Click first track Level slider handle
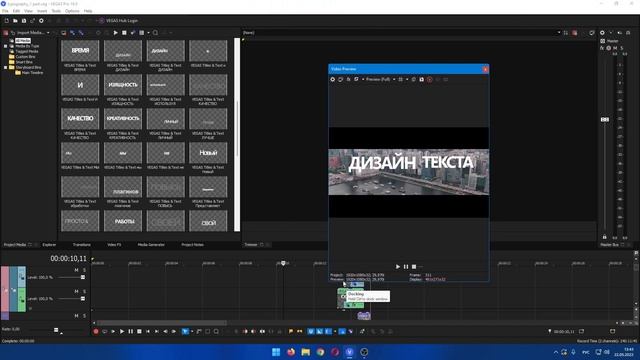The height and width of the screenshot is (360, 640). click(x=83, y=278)
